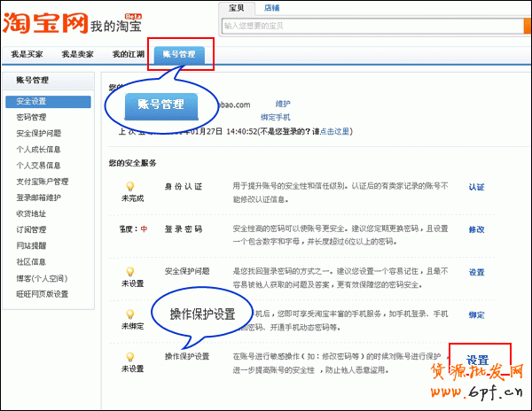Image resolution: width=532 pixels, height=411 pixels.
Task: Switch to the 店铺 search tab
Action: (272, 8)
